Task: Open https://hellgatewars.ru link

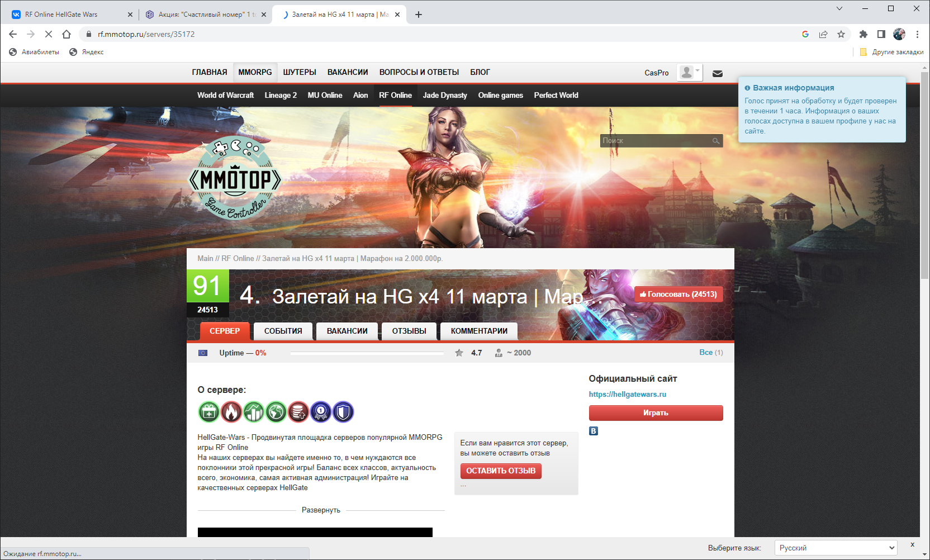Action: tap(627, 394)
